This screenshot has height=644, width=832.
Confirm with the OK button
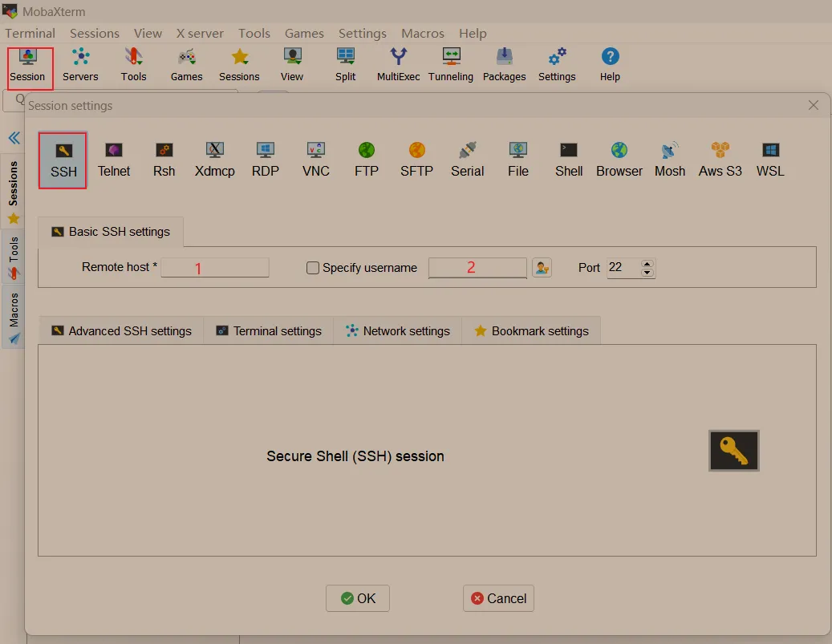pyautogui.click(x=358, y=598)
